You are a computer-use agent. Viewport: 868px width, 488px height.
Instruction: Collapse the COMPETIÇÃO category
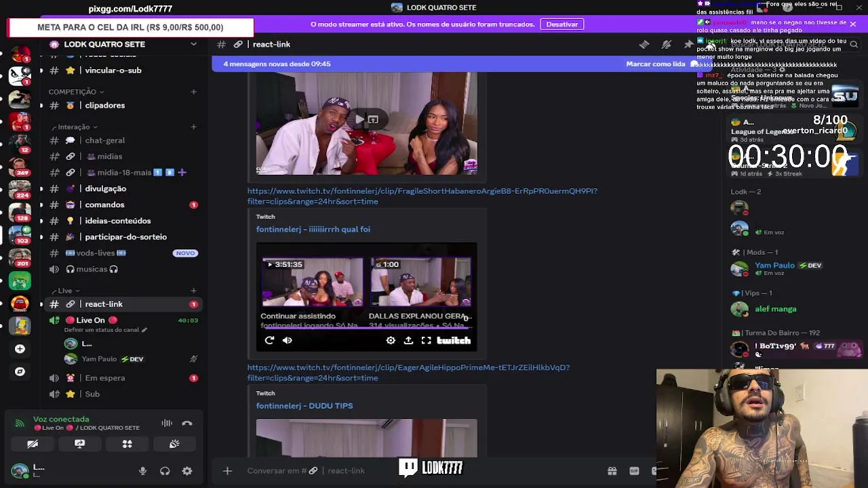point(76,91)
